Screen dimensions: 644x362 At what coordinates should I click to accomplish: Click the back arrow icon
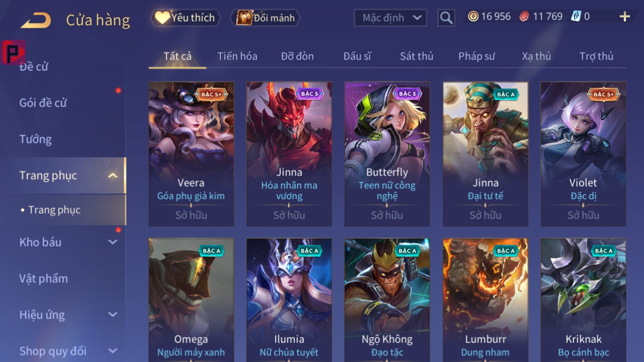(x=36, y=20)
